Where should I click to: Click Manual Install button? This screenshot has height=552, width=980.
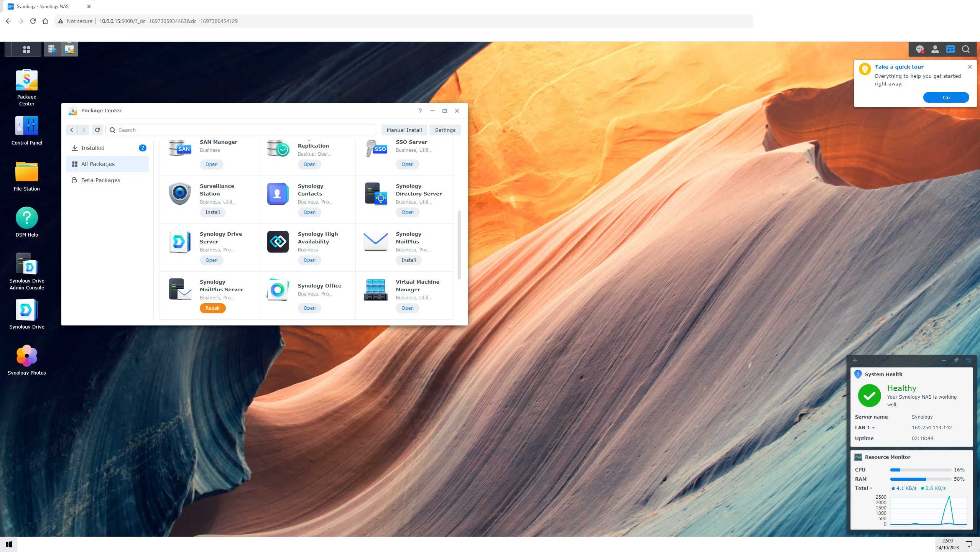point(404,130)
